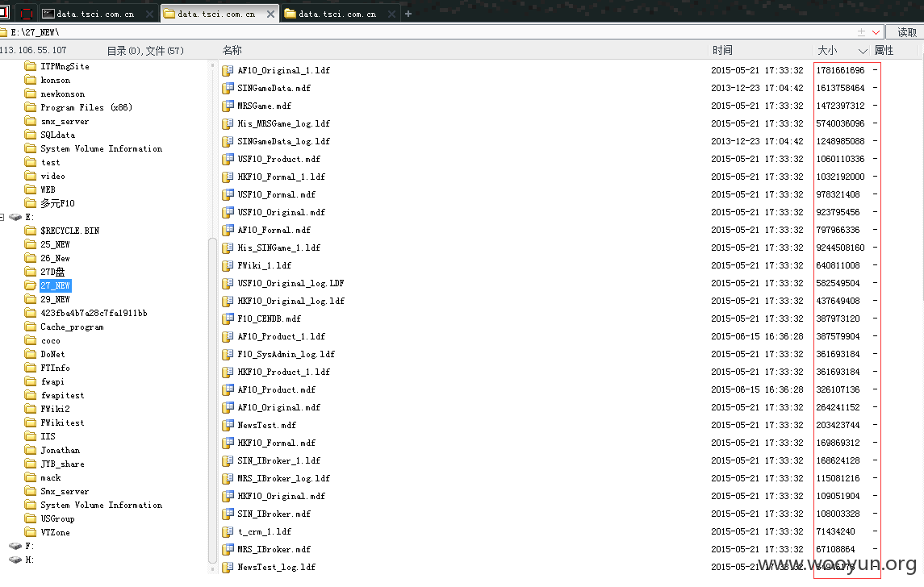Viewport: 924px width, 587px height.
Task: Click the IIS folder icon
Action: [x=31, y=436]
